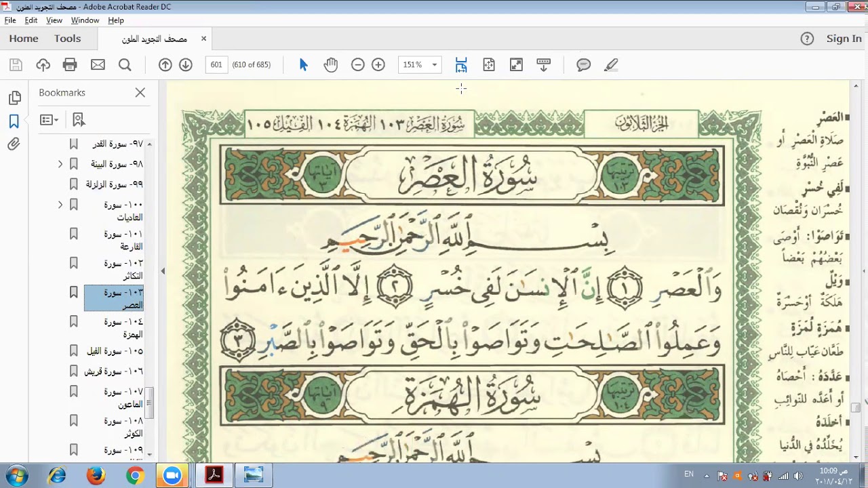Launch Internet Explorer from taskbar
Screen dimensions: 868x488
[57, 476]
